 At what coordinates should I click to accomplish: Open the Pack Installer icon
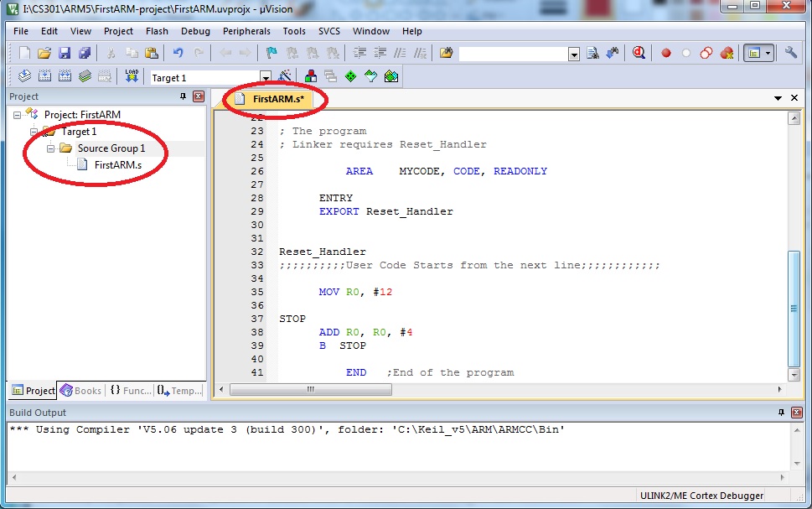point(391,76)
